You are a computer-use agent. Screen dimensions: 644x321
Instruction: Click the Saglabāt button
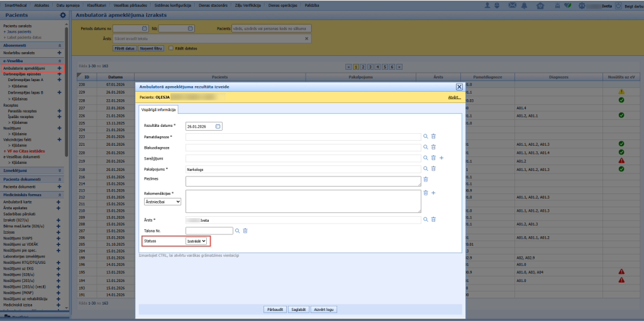point(298,310)
